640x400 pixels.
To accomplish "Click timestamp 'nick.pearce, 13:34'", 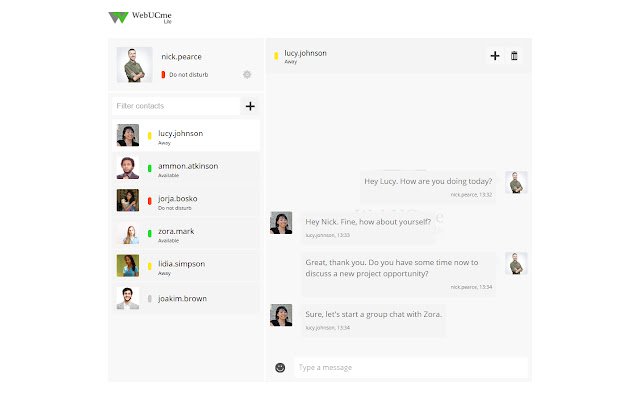I will pyautogui.click(x=471, y=287).
